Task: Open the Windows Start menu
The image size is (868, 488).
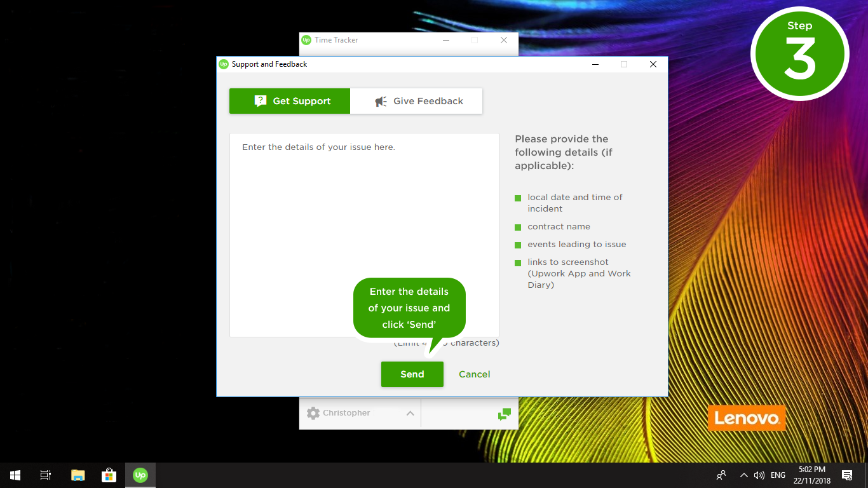Action: click(15, 475)
